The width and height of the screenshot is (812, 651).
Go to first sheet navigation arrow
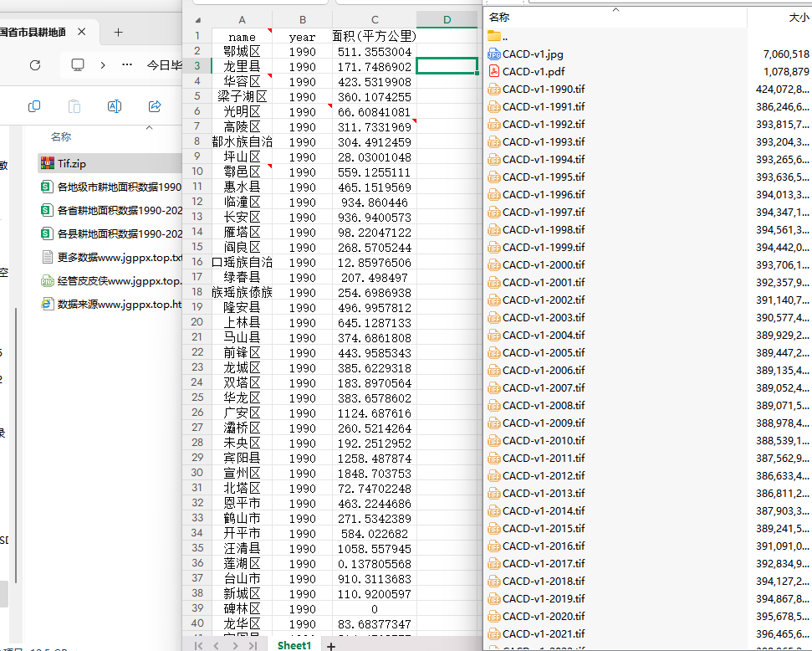198,646
